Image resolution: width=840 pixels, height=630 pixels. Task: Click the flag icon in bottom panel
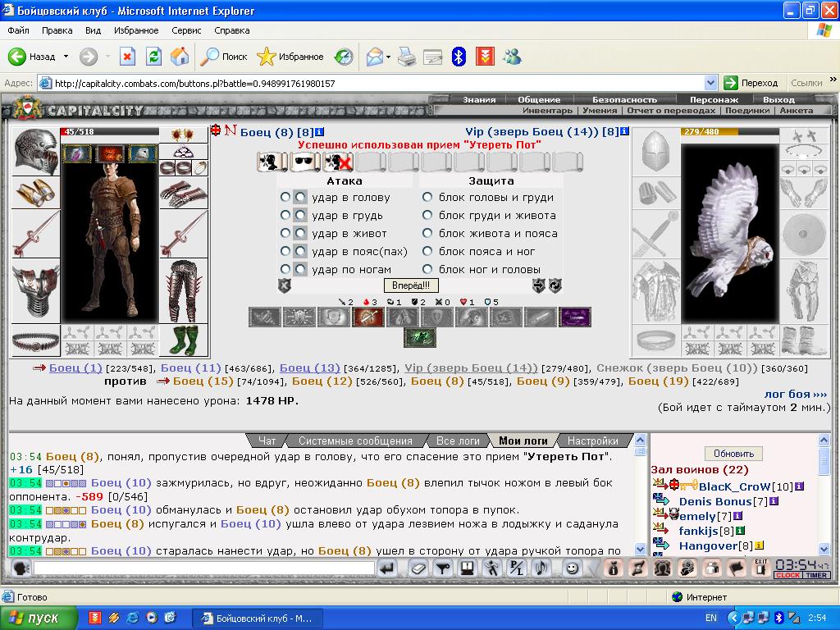coord(737,568)
